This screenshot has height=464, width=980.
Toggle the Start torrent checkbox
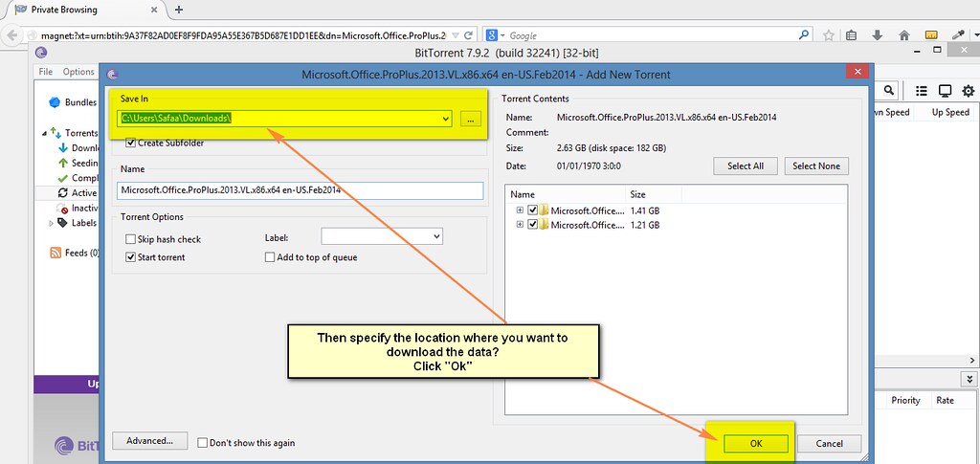(x=130, y=257)
